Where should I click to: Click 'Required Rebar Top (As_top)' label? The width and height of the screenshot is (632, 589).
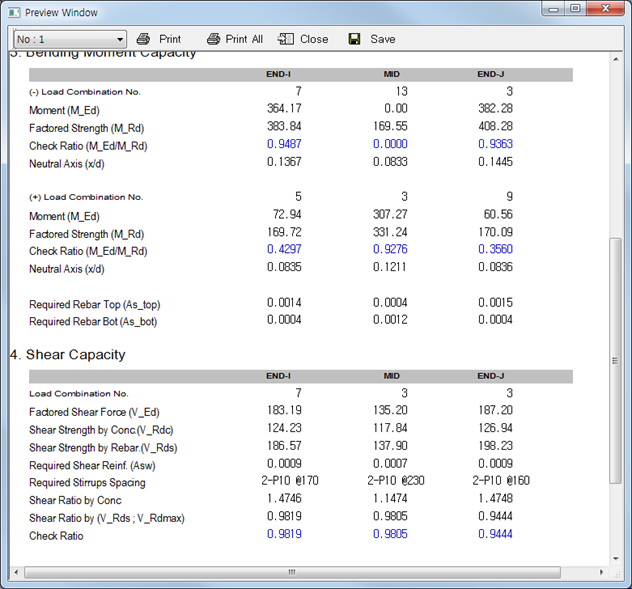(95, 305)
